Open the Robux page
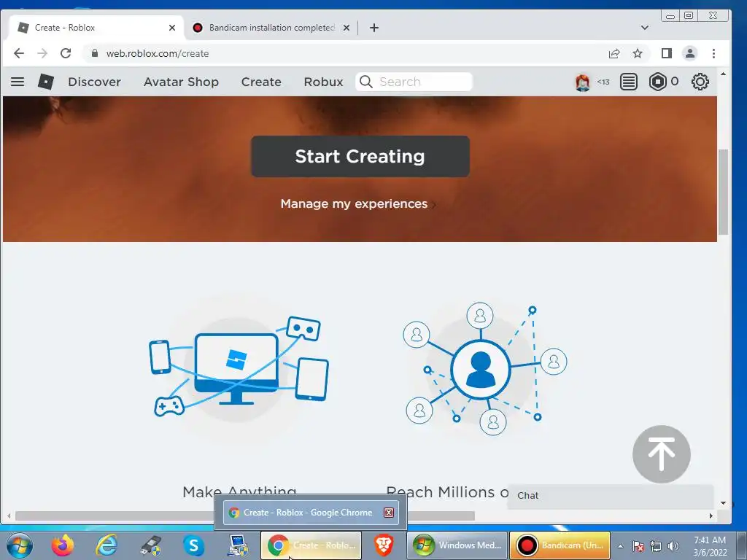 323,82
